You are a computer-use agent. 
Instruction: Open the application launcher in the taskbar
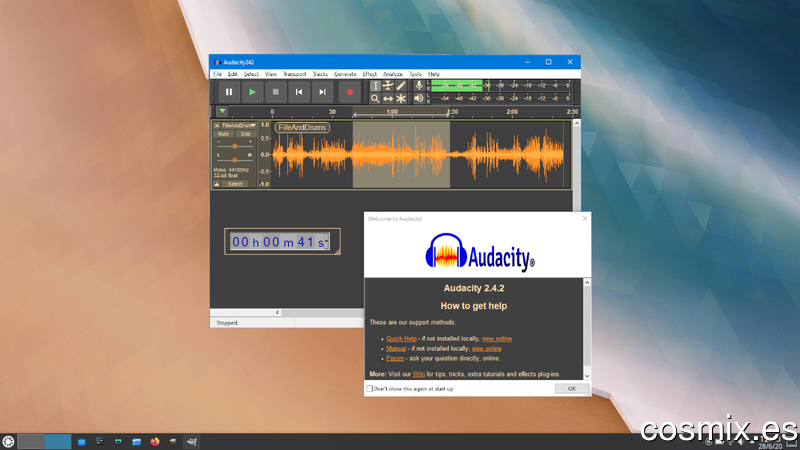tap(8, 442)
